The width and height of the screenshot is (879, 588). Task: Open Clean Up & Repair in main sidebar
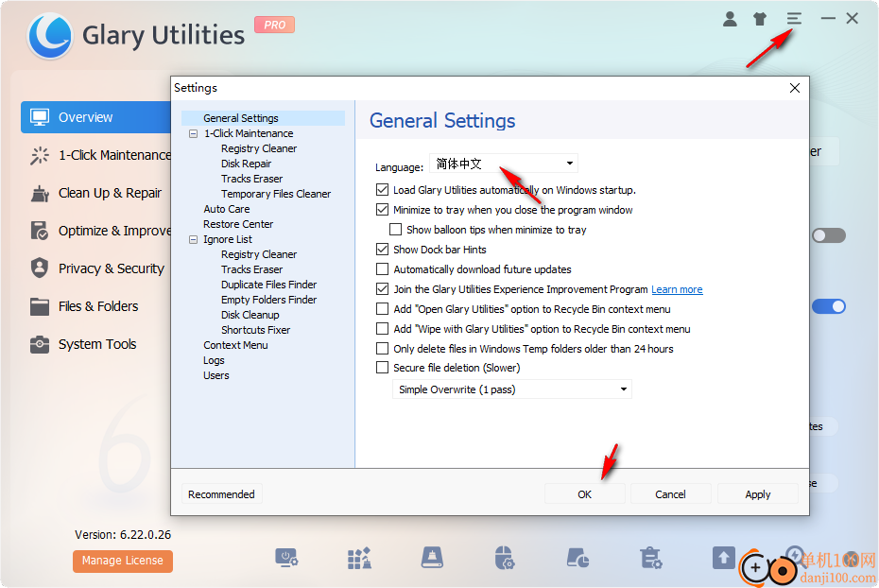pos(95,194)
